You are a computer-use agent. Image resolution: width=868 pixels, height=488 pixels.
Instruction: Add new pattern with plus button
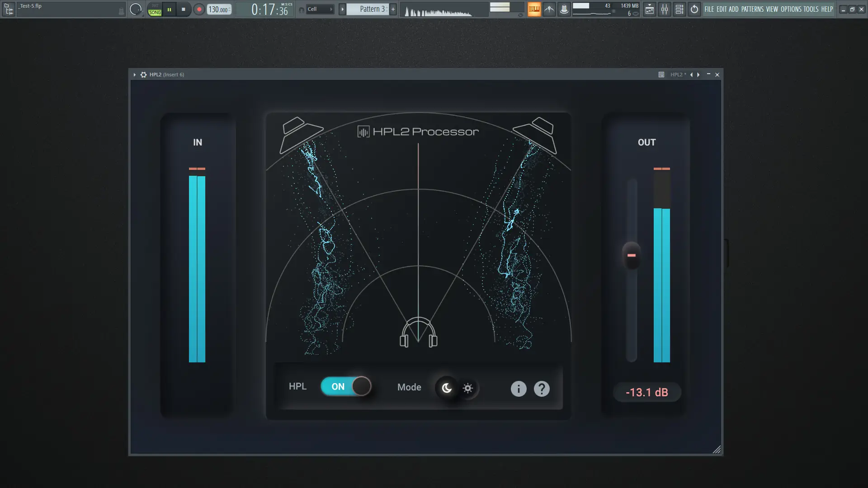tap(393, 9)
